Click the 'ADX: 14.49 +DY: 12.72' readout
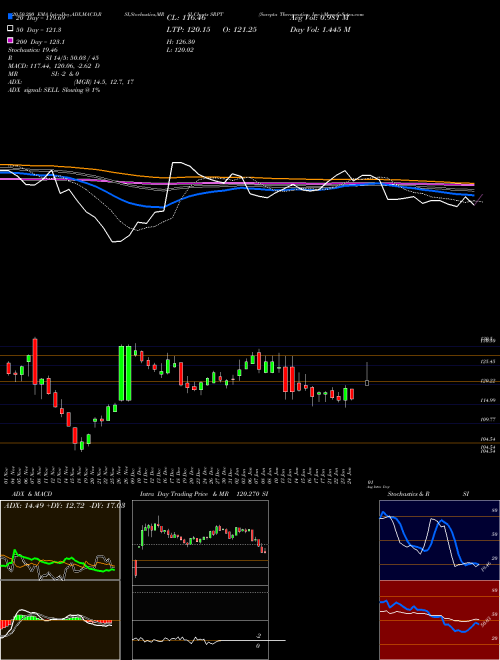This screenshot has height=660, width=500. 45,506
